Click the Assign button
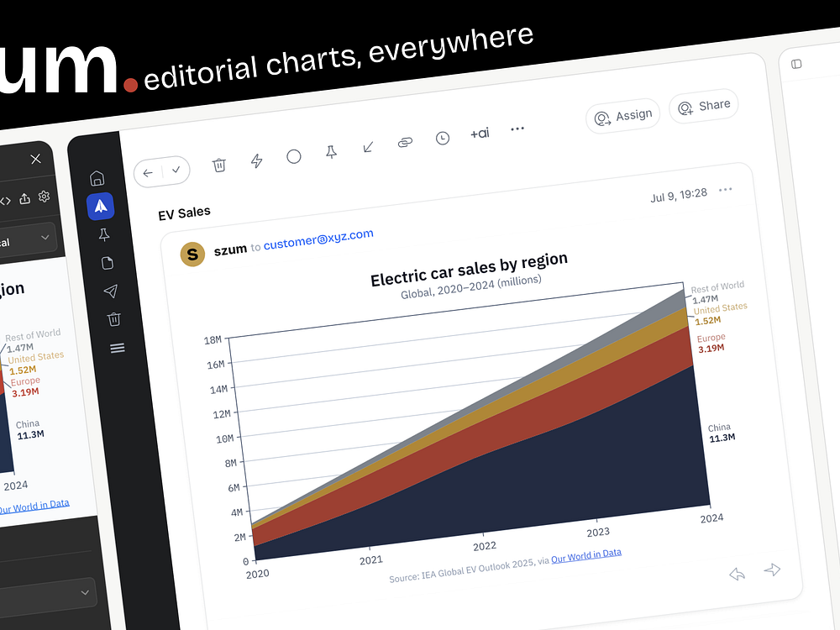 pos(623,116)
